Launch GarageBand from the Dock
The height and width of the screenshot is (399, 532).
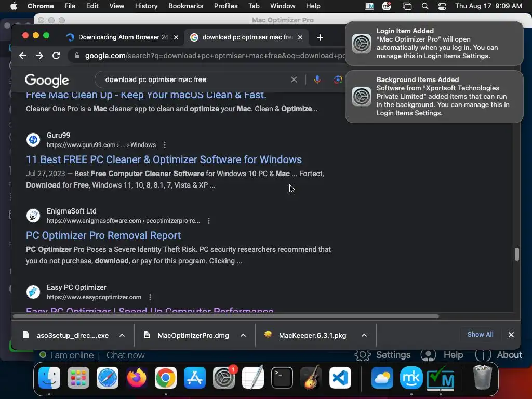tap(311, 378)
